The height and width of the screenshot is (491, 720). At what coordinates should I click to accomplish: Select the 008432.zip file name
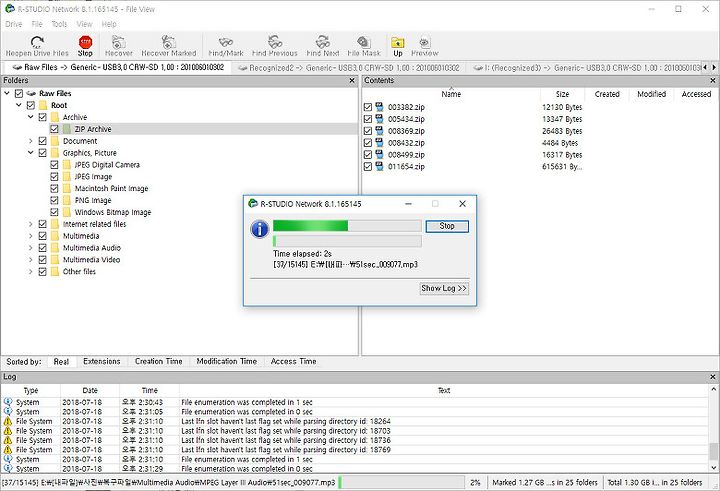406,143
